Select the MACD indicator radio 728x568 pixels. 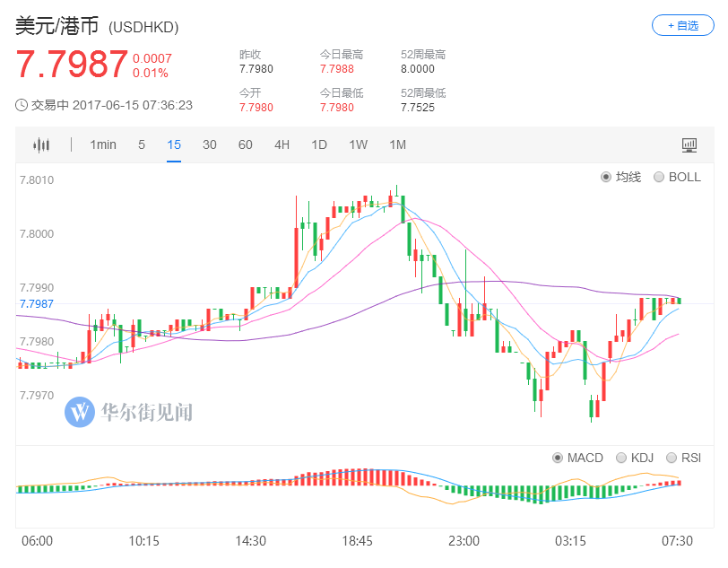click(558, 458)
